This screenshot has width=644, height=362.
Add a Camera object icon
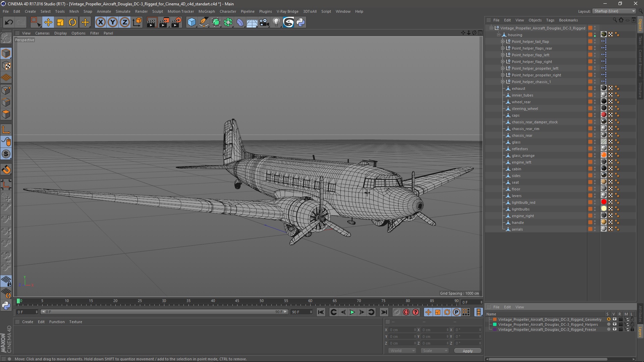264,22
